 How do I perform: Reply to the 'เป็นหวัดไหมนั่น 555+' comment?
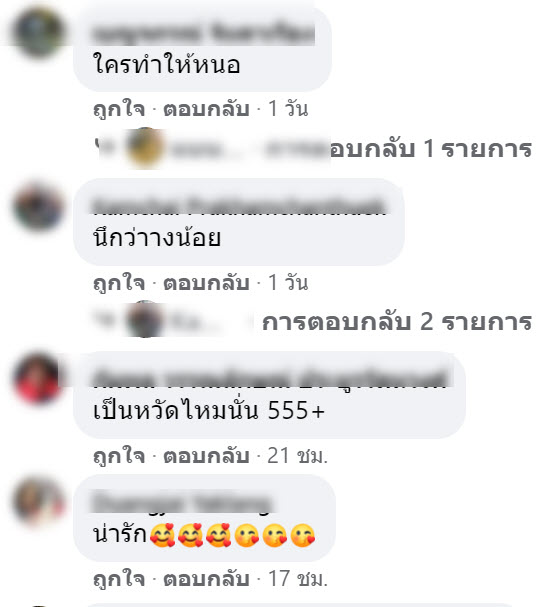click(x=206, y=455)
